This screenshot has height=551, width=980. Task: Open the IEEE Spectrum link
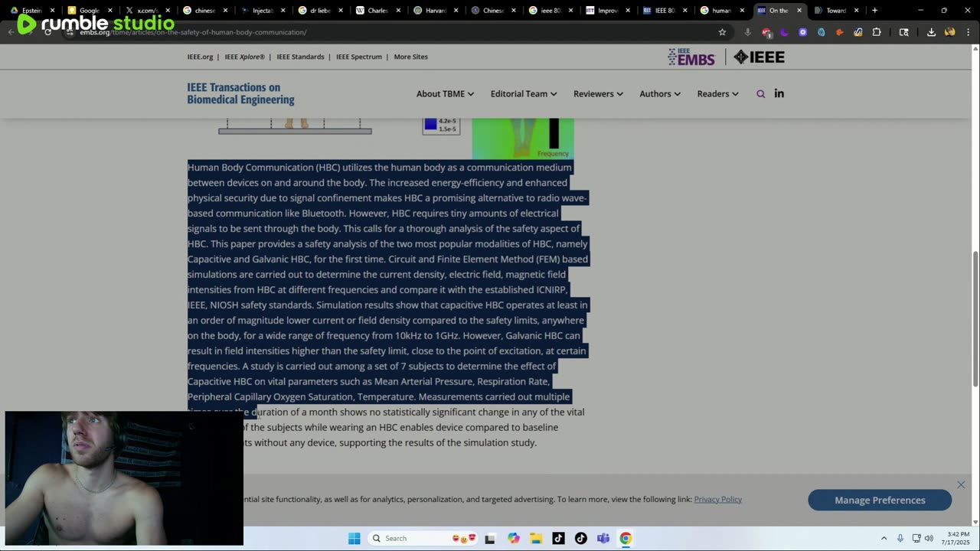[x=359, y=57]
